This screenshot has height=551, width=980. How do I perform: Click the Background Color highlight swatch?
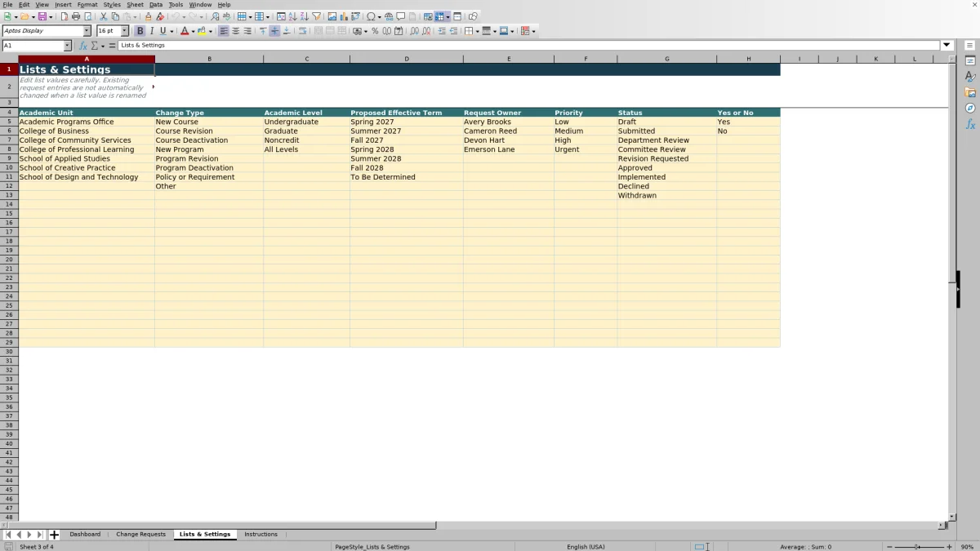[x=201, y=31]
